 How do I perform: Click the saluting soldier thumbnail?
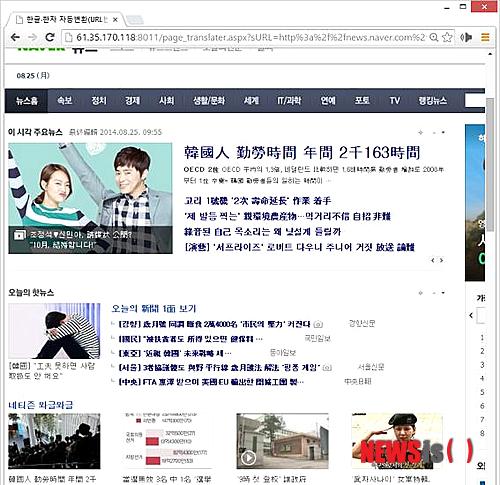click(397, 441)
